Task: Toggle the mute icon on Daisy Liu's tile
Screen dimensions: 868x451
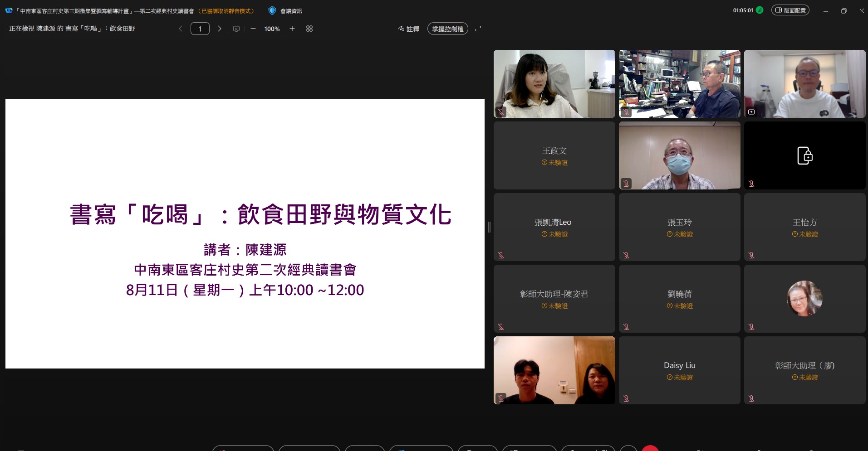Action: tap(626, 398)
